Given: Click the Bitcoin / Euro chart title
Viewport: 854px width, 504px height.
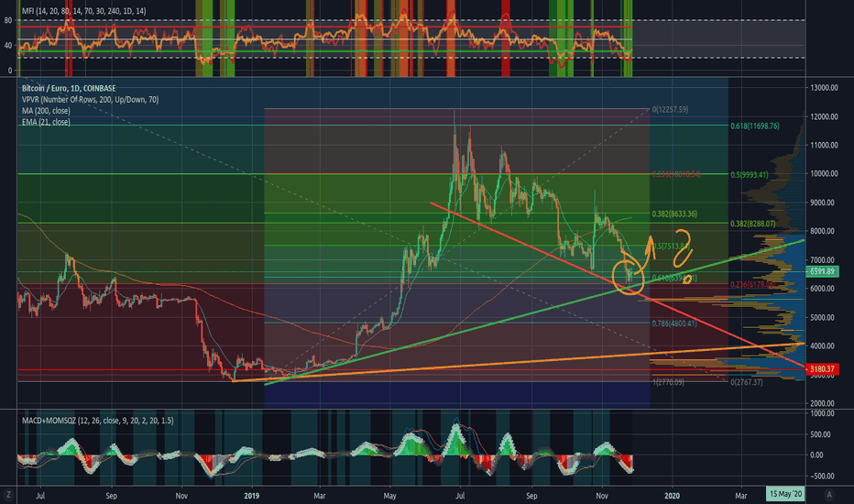Looking at the screenshot, I should [69, 88].
